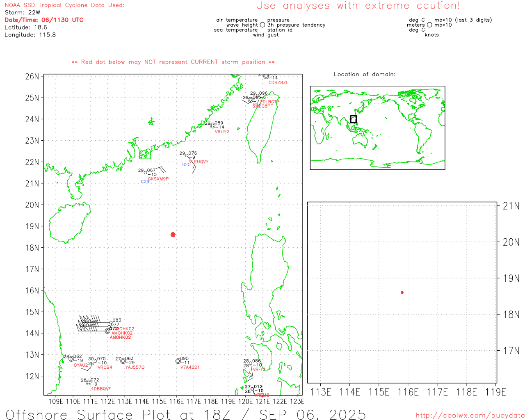Viewport: 525px width, 420px height.
Task: Click the 'knots' unit legend label
Action: tap(432, 35)
